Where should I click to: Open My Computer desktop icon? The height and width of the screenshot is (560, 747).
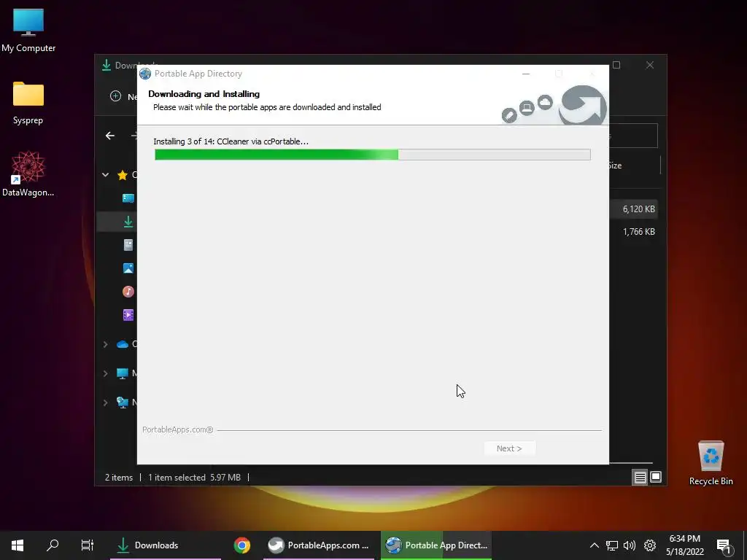(28, 30)
